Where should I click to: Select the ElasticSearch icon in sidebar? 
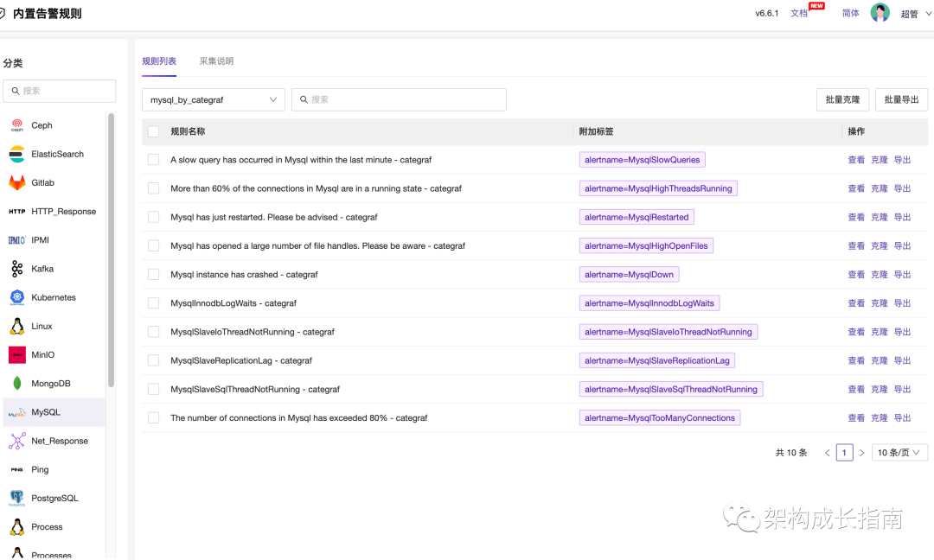pyautogui.click(x=17, y=154)
